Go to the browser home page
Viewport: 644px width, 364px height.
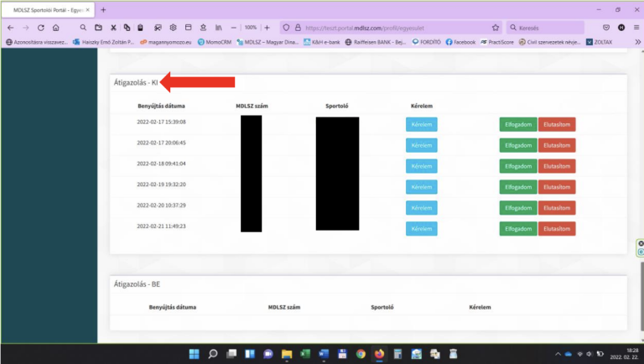pyautogui.click(x=55, y=27)
